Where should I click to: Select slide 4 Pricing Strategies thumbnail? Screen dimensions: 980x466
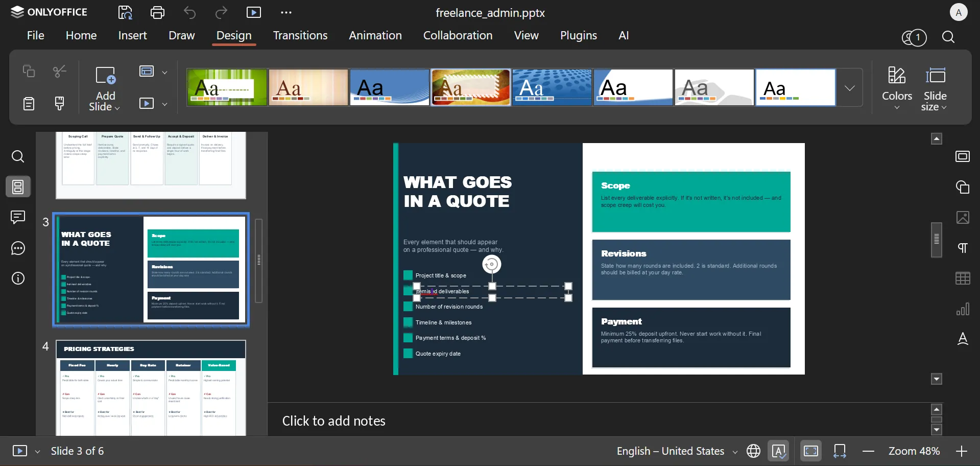[x=151, y=387]
